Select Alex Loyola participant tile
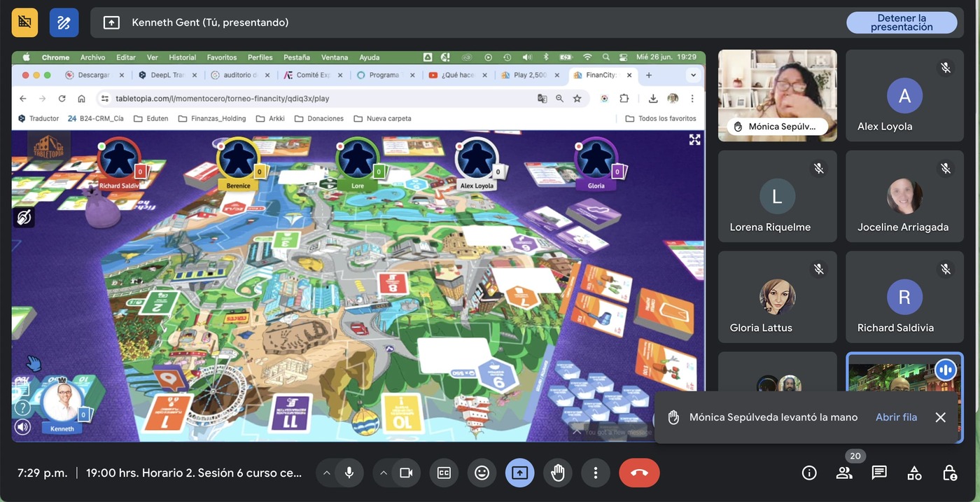 click(x=904, y=95)
